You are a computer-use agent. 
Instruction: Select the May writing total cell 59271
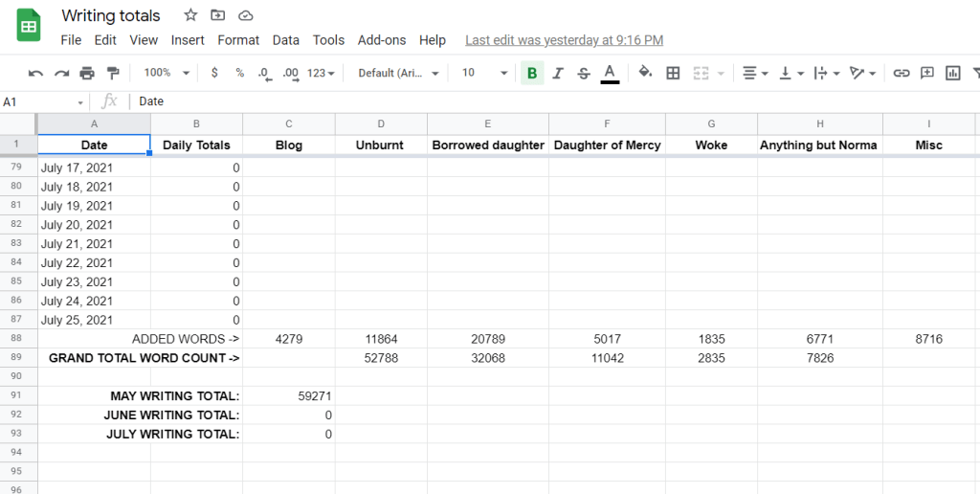point(289,395)
